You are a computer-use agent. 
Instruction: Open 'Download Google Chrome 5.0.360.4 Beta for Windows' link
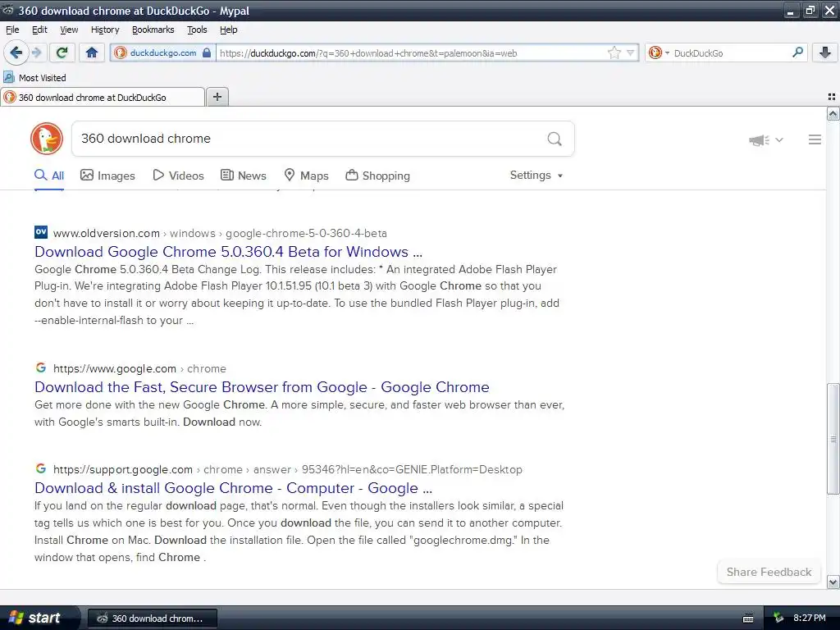(x=228, y=252)
